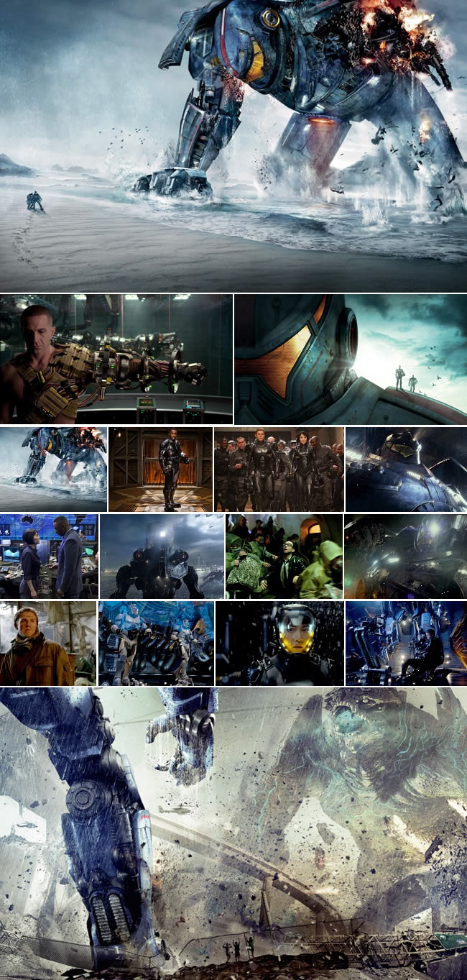
Task: Open thumbnail of dark blue robot close-up
Action: (x=406, y=470)
